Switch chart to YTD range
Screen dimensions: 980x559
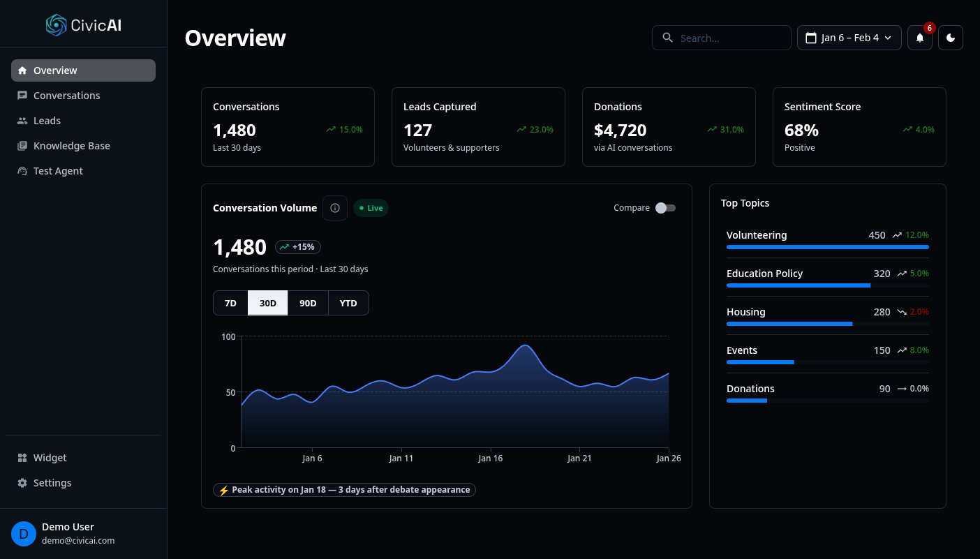click(x=348, y=303)
